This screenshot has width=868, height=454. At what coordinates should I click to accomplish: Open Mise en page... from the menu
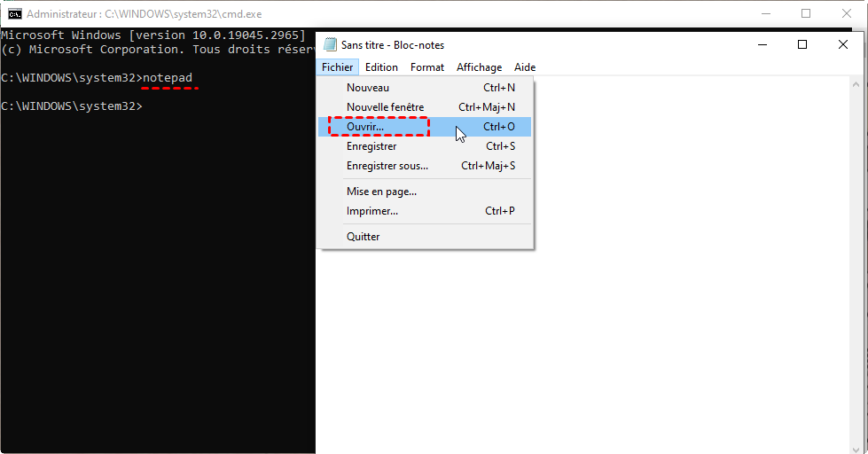[x=425, y=192]
